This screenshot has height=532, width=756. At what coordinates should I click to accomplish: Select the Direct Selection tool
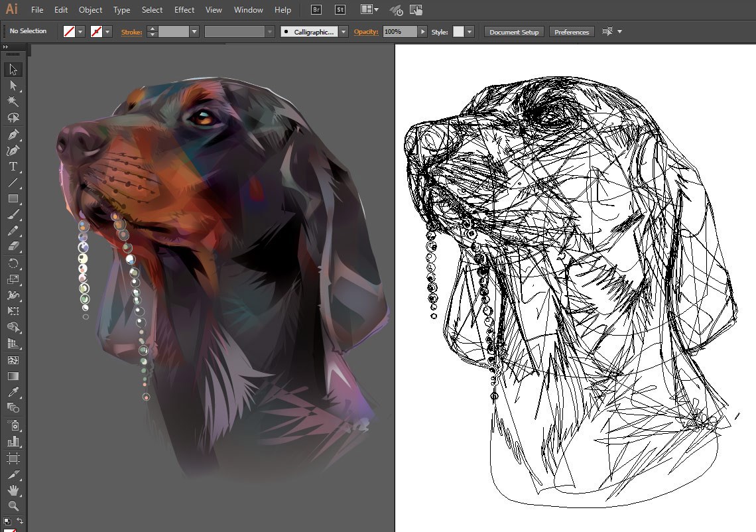click(13, 86)
